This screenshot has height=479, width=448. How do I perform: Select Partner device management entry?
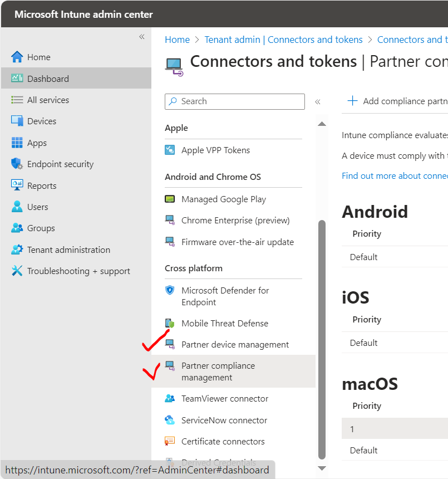(x=233, y=344)
